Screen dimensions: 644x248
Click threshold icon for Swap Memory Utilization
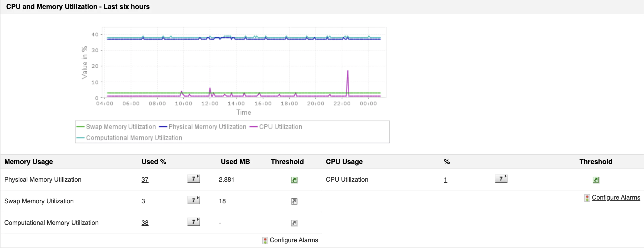click(294, 201)
